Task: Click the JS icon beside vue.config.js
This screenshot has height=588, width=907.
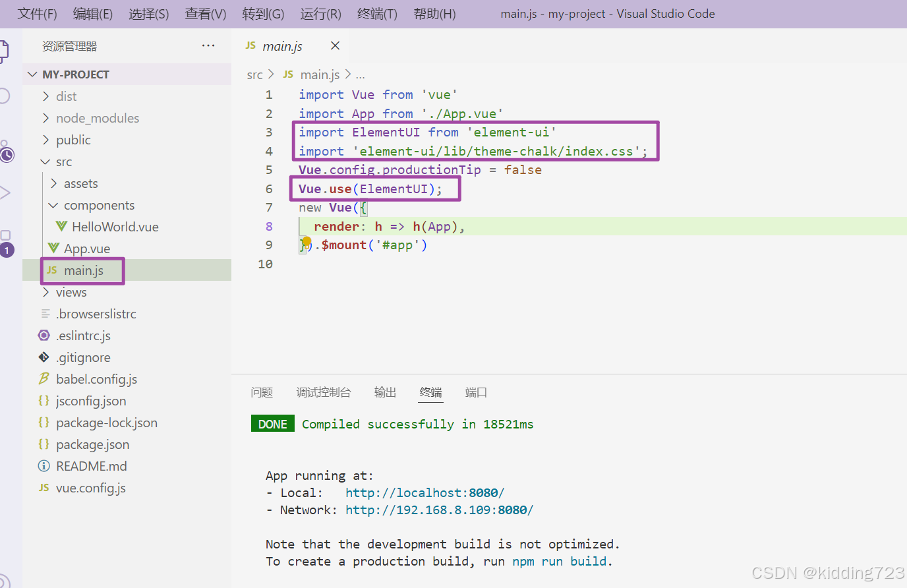Action: click(44, 487)
